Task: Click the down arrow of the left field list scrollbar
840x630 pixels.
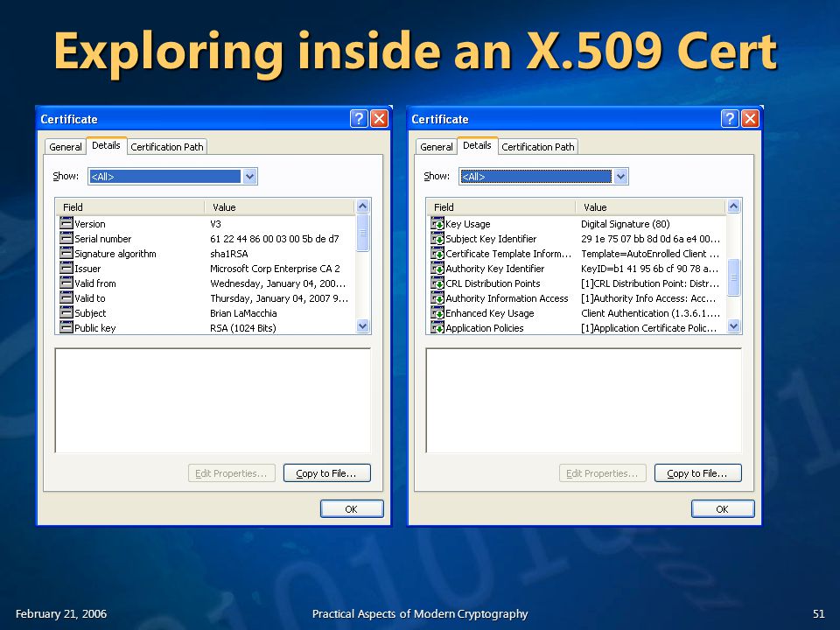Action: (x=362, y=325)
